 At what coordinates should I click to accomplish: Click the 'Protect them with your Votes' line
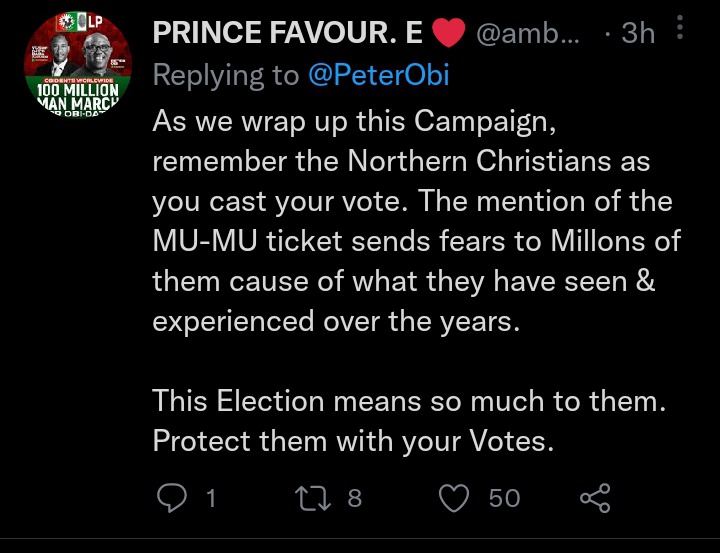click(353, 441)
